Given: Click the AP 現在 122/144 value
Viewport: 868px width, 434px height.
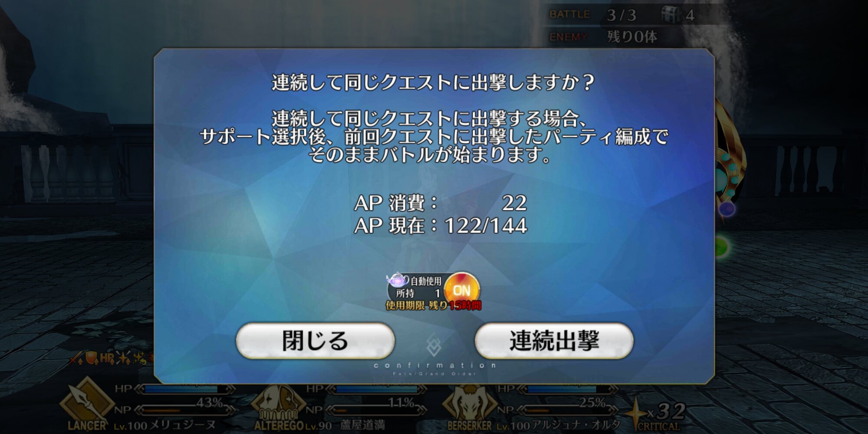Looking at the screenshot, I should [441, 226].
